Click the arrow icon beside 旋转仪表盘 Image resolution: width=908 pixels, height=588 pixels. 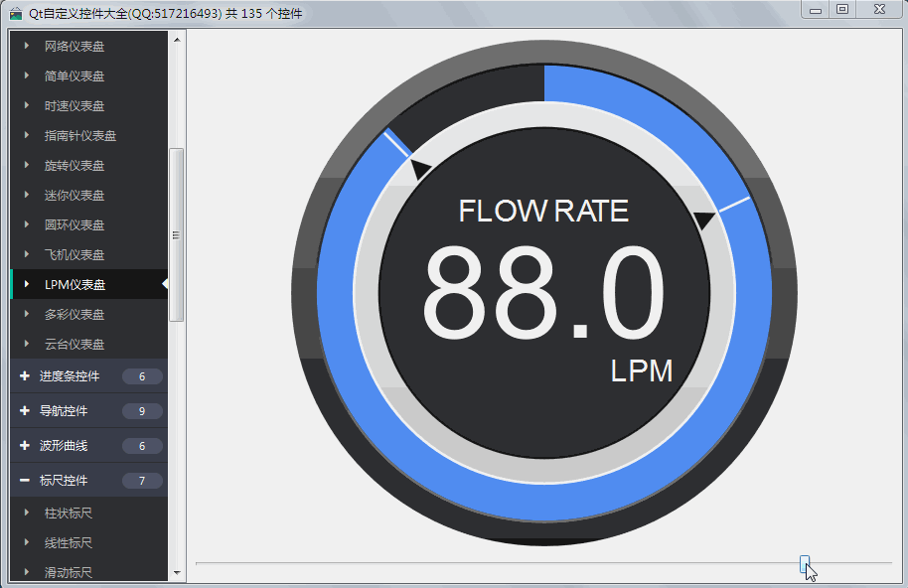click(27, 166)
